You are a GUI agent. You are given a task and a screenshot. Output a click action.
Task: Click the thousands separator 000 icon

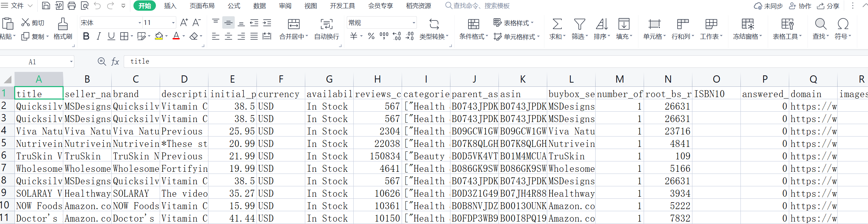pyautogui.click(x=384, y=36)
